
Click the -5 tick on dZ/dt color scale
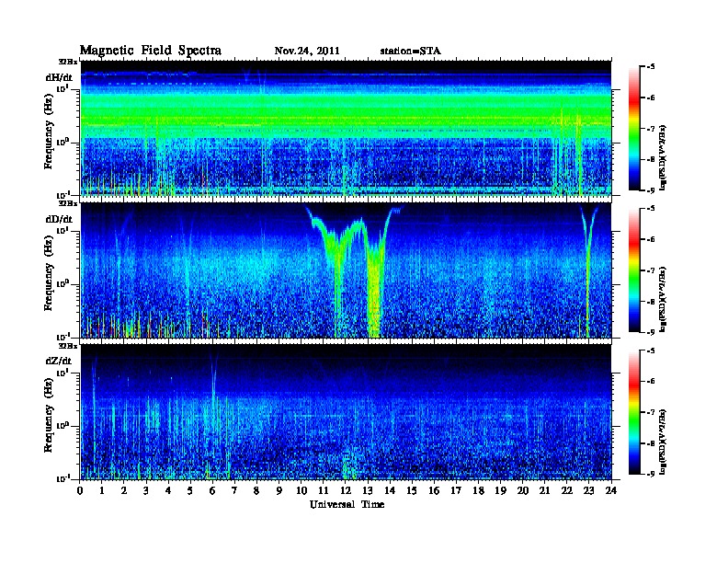click(x=651, y=350)
